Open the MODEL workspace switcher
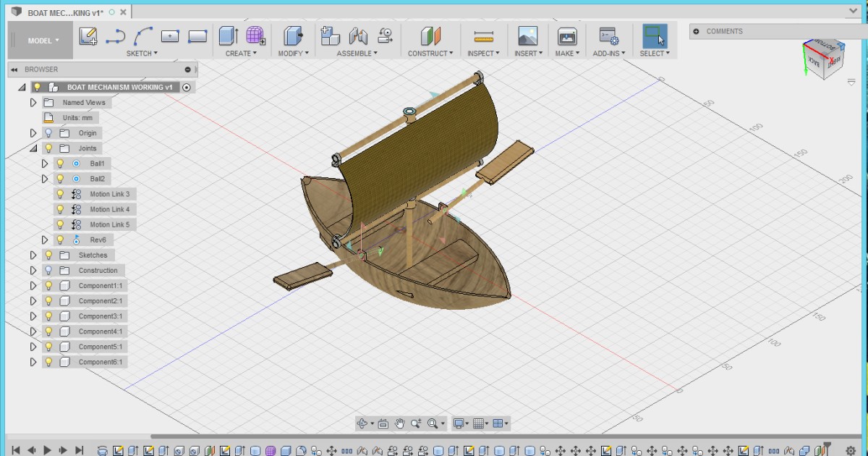The width and height of the screenshot is (868, 456). 40,40
